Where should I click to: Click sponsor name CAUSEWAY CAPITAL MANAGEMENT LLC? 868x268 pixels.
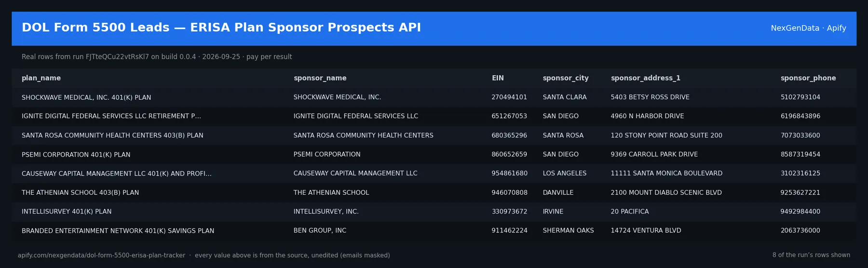coord(355,174)
